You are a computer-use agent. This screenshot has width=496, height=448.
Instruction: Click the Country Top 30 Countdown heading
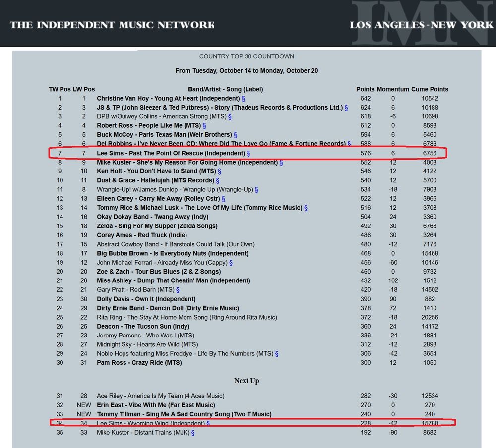click(x=247, y=56)
